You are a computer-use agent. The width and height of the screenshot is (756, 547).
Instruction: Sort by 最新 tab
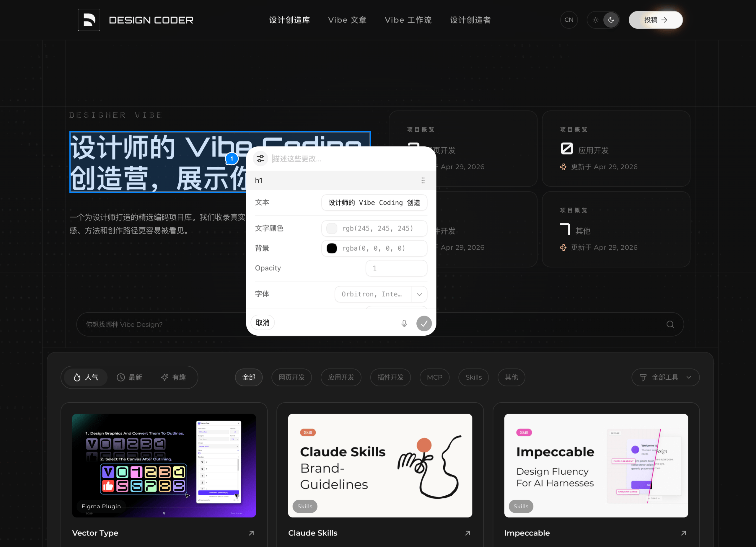(x=129, y=377)
